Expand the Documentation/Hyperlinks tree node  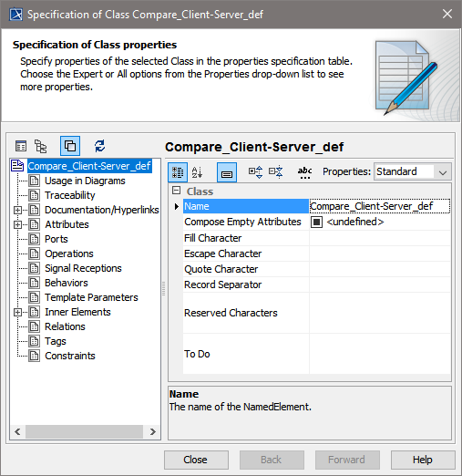(17, 210)
